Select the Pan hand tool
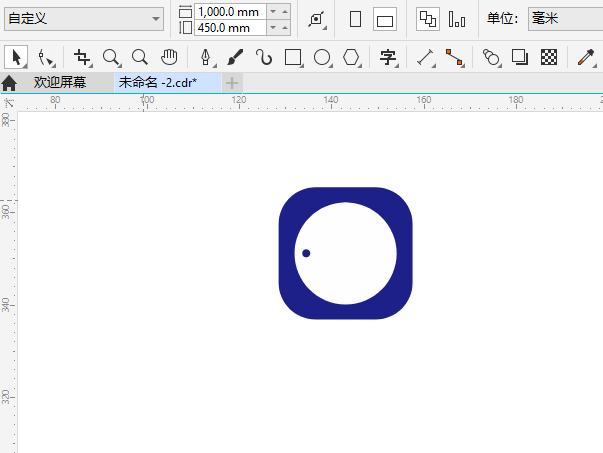603x453 pixels. 169,57
